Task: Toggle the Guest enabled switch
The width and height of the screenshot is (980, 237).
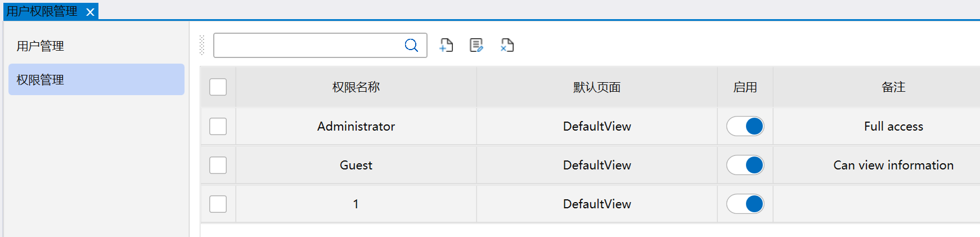Action: (745, 165)
